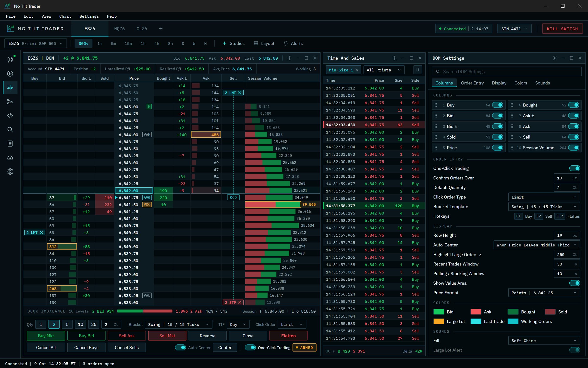
Task: Open the code script editor sidebar icon
Action: [x=10, y=116]
